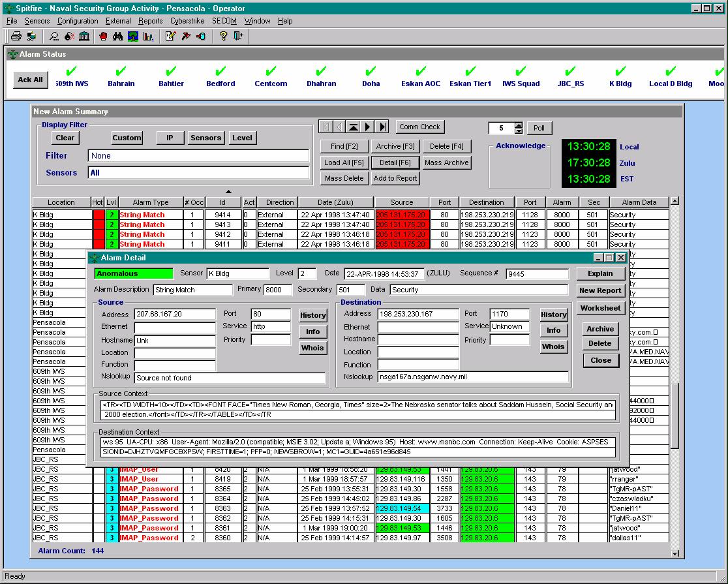This screenshot has height=584, width=728.
Task: Click the notepad with pencil toolbar icon
Action: coord(170,37)
